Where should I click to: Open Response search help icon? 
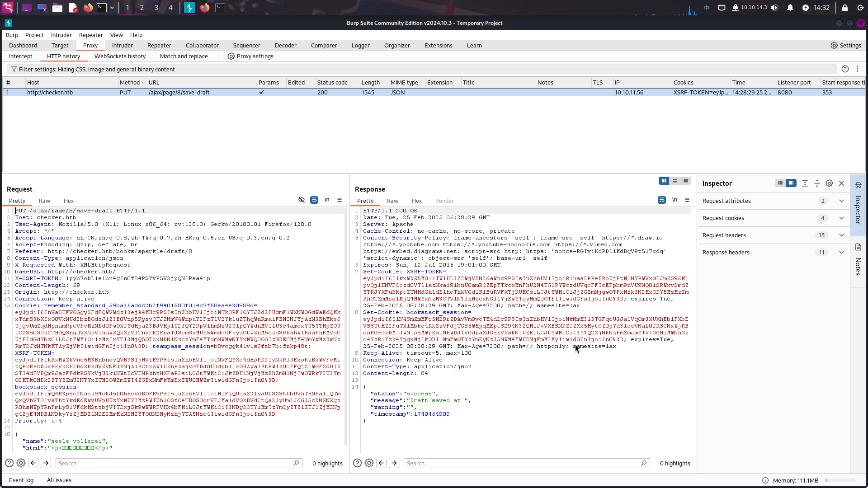click(x=357, y=463)
